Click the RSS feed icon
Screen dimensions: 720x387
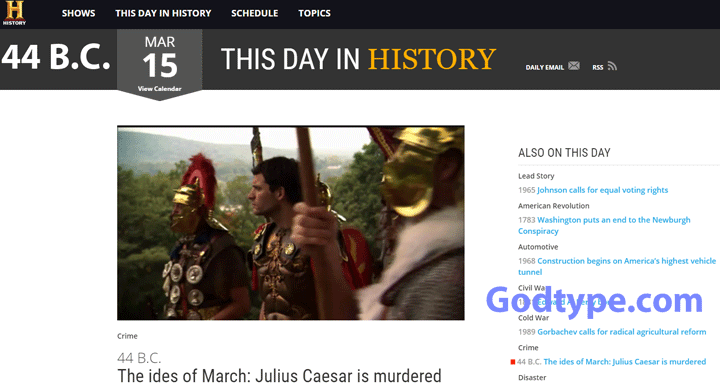[612, 66]
